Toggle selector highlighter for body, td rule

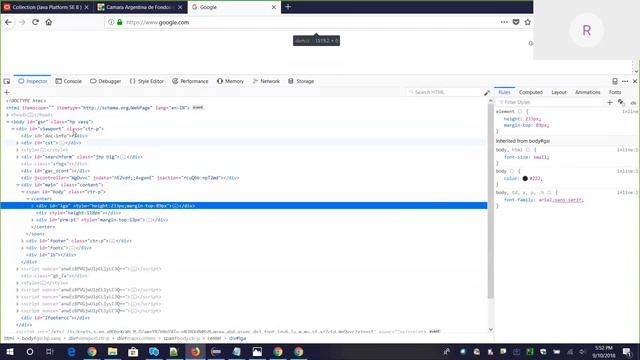pos(549,192)
